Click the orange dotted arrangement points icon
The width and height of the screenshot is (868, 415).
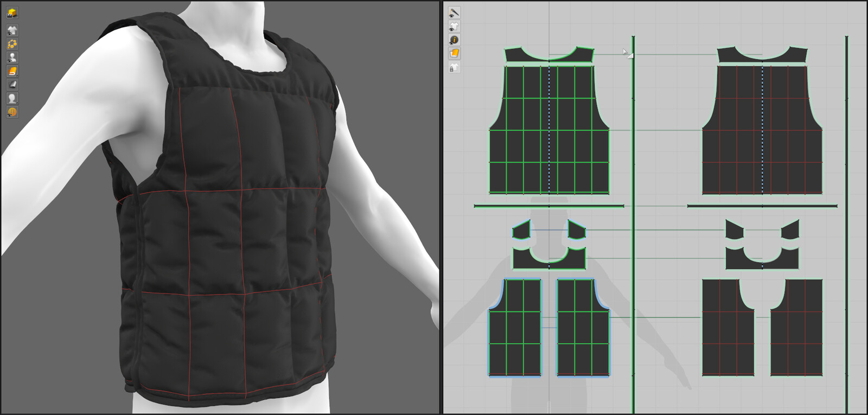(12, 44)
